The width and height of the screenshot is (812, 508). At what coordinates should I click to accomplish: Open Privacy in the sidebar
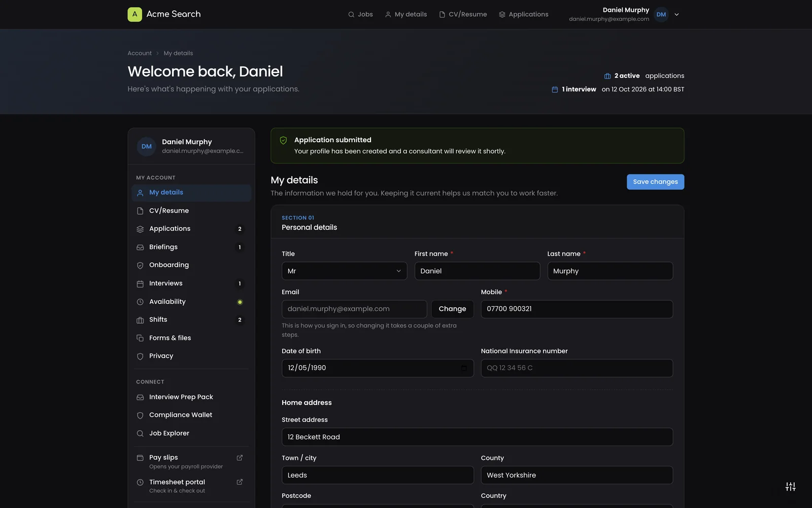pyautogui.click(x=191, y=356)
